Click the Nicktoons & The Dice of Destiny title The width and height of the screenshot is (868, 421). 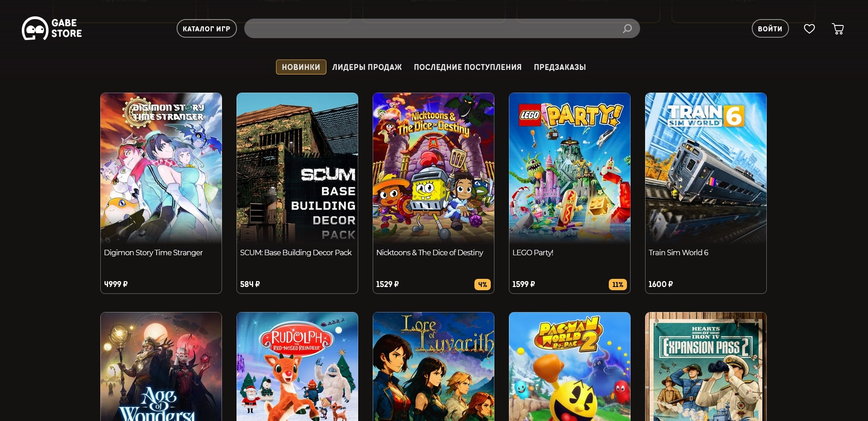tap(429, 253)
